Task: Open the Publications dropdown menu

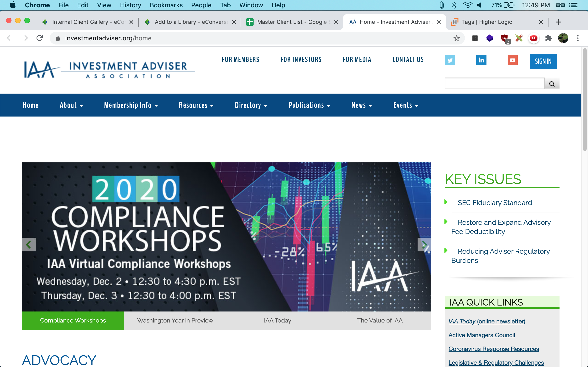Action: tap(309, 105)
